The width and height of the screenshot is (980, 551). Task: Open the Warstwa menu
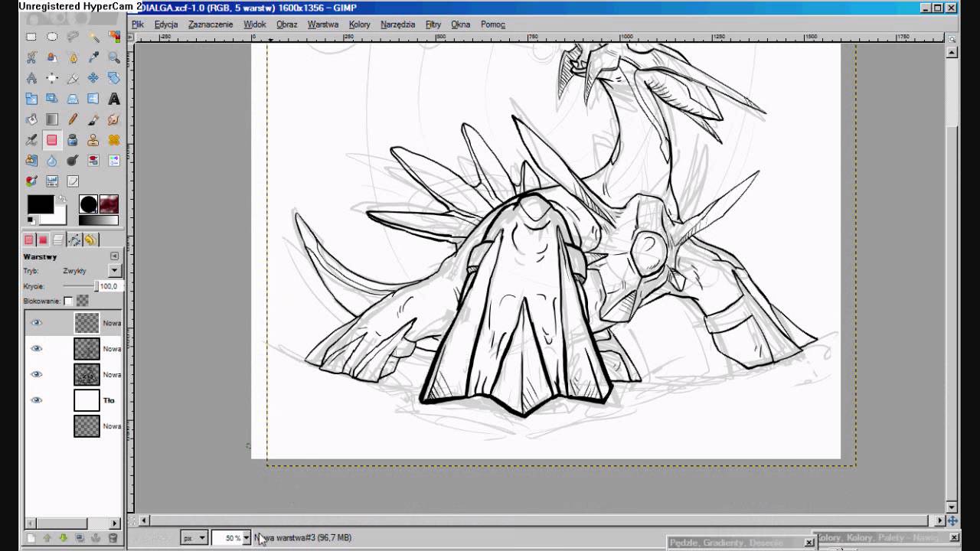tap(322, 24)
